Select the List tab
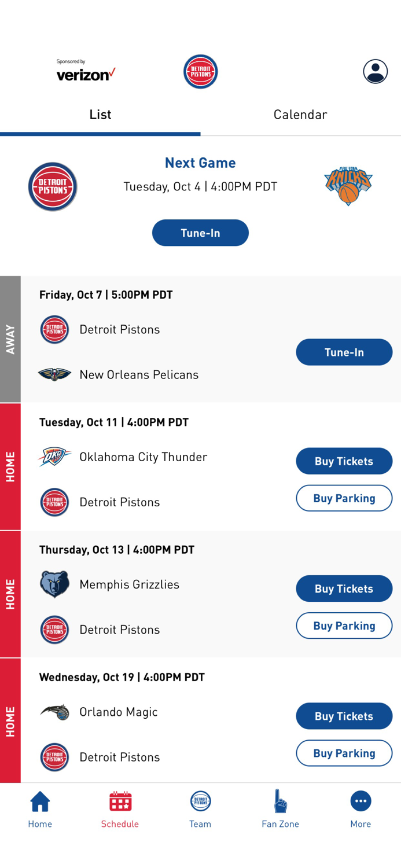 (100, 115)
